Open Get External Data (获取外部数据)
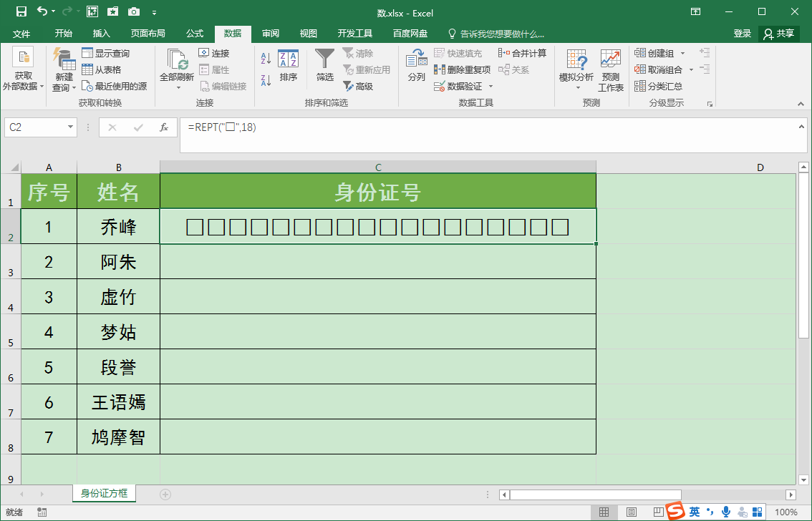Viewport: 812px width, 521px height. point(23,70)
